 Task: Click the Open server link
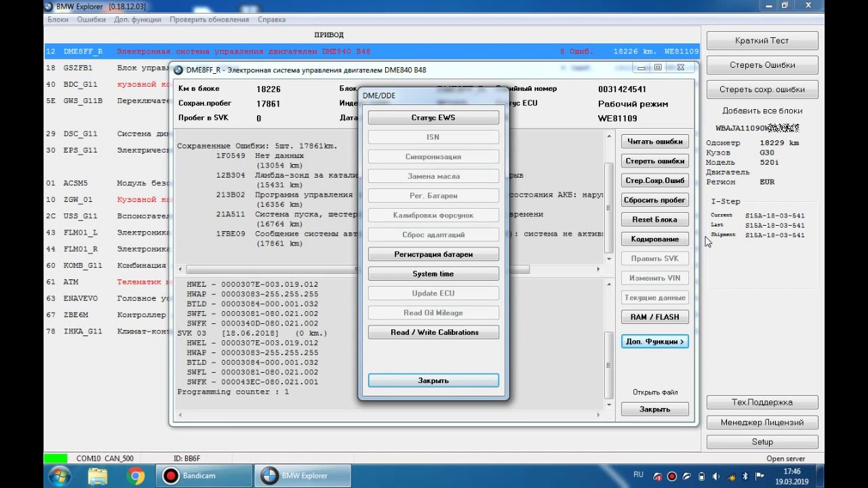point(785,460)
